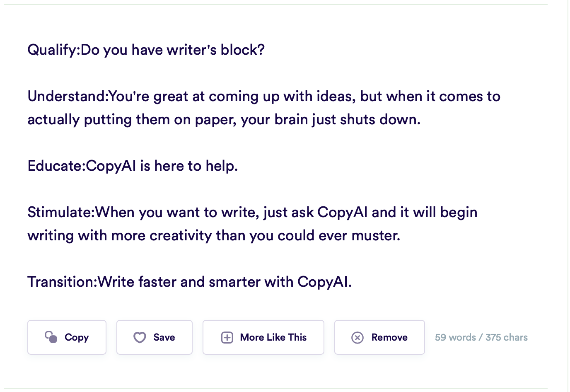This screenshot has width=570, height=392.
Task: Copy the generated text with Copy button
Action: tap(67, 337)
